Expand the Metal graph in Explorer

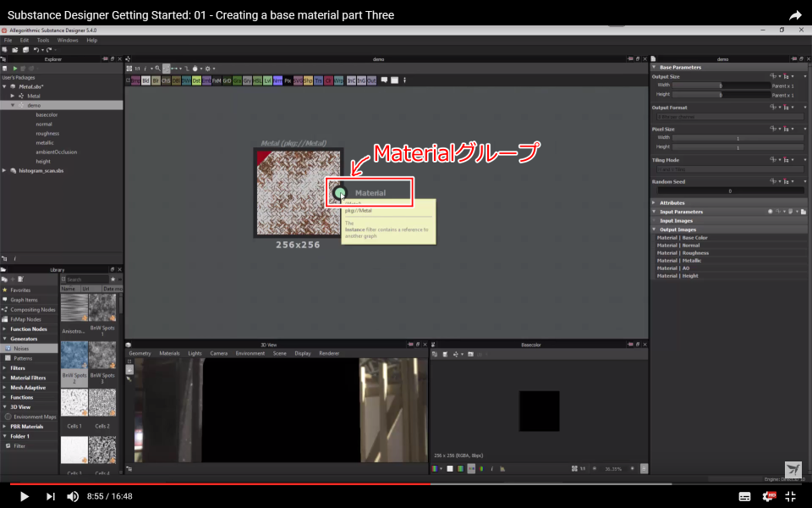(x=13, y=96)
